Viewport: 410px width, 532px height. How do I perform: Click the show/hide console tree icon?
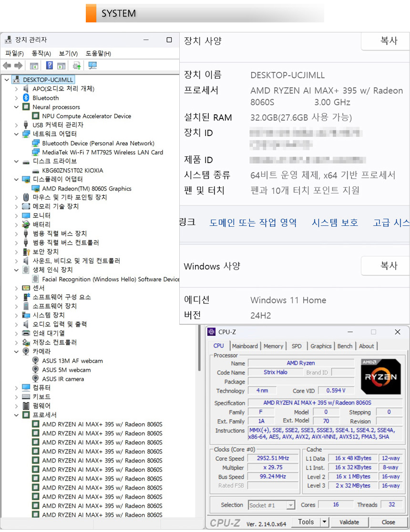click(34, 66)
